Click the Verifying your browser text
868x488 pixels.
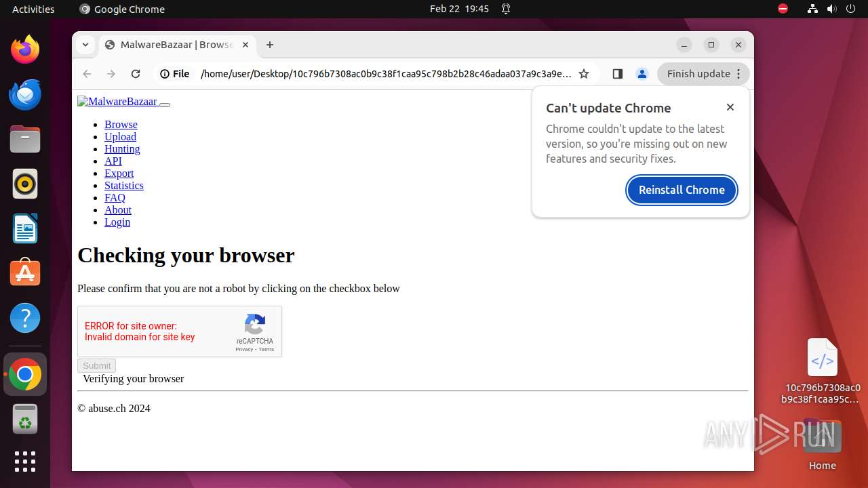click(133, 379)
